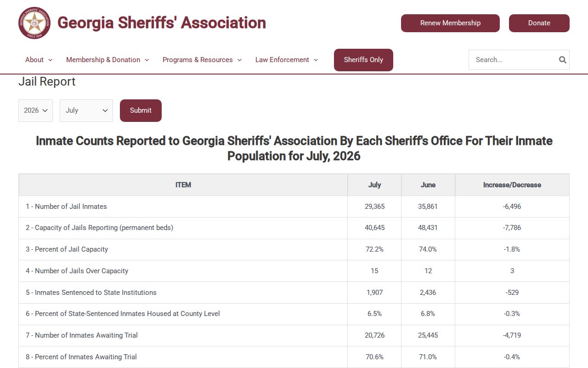Image resolution: width=588 pixels, height=368 pixels.
Task: Select 'Inmates Sentenced to State Institutions' label
Action: [91, 293]
